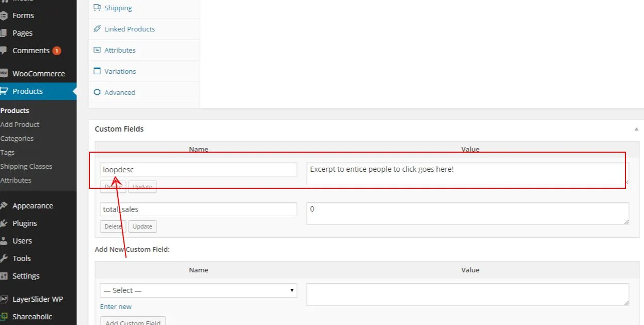
Task: Open the Appearance brush icon
Action: (4, 206)
